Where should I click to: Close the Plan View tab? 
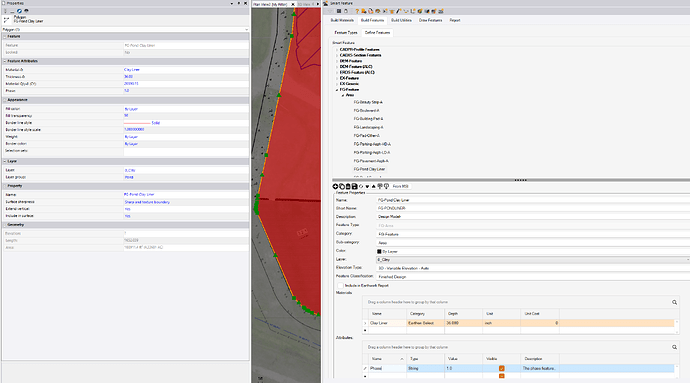tap(293, 4)
